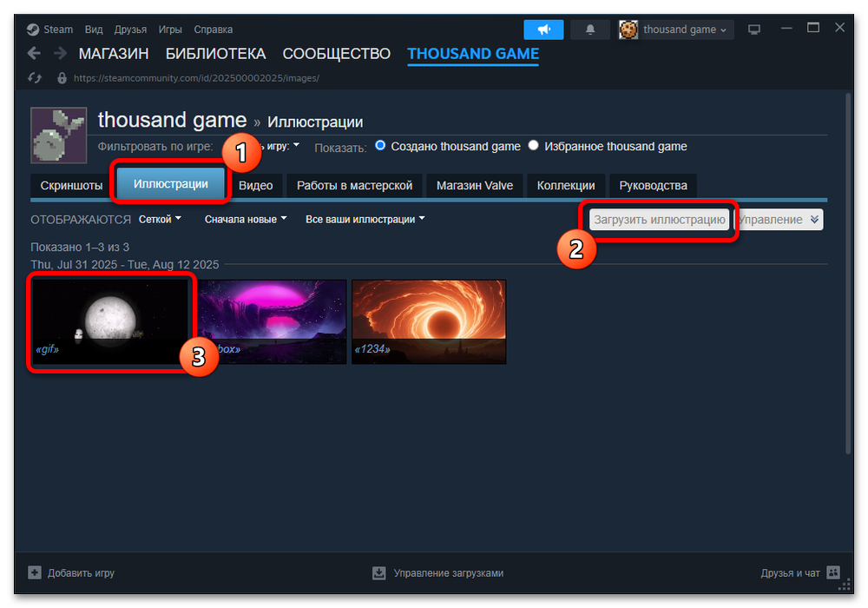The image size is (868, 608).
Task: Go to БИБЛИОТЕКА section
Action: (x=216, y=54)
